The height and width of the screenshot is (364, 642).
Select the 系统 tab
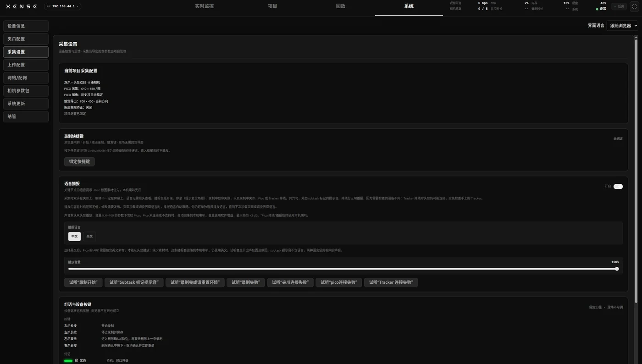(409, 6)
